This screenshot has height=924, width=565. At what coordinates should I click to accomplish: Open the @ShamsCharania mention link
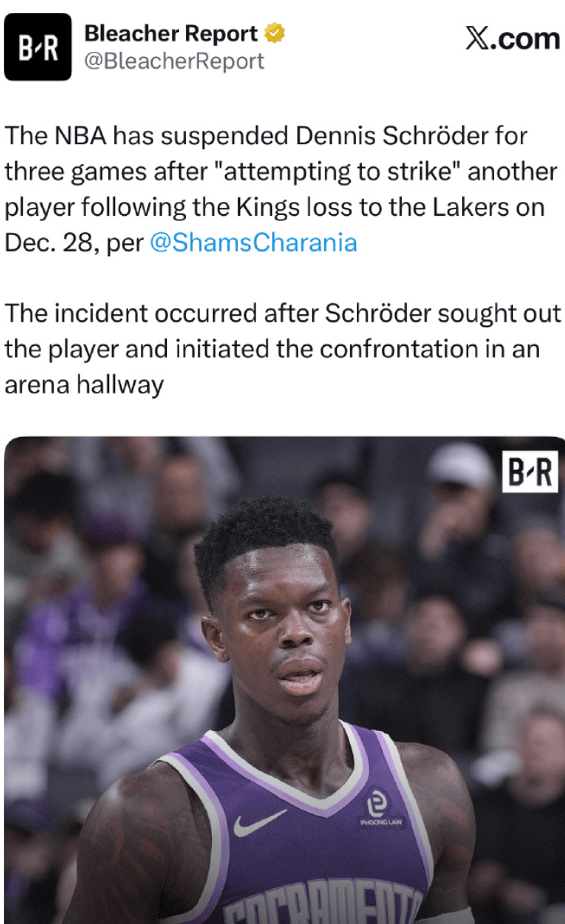point(253,242)
